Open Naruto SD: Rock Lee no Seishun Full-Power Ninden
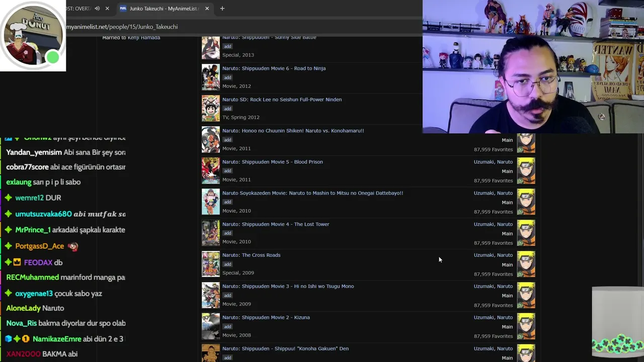Viewport: 644px width, 362px height. [x=282, y=100]
